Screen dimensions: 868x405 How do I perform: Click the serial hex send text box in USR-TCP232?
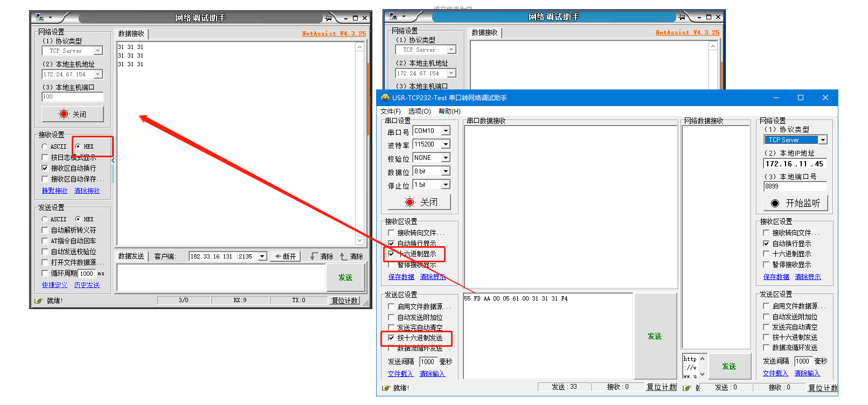point(548,336)
